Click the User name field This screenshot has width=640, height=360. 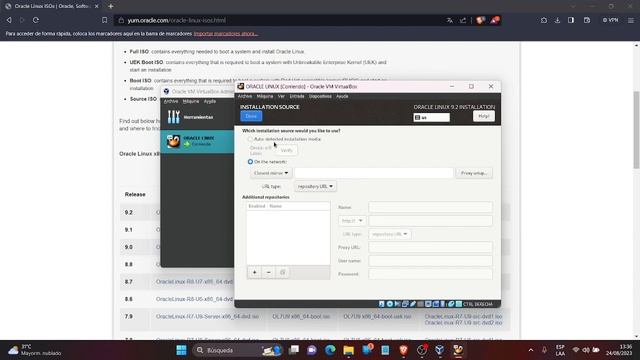430,260
